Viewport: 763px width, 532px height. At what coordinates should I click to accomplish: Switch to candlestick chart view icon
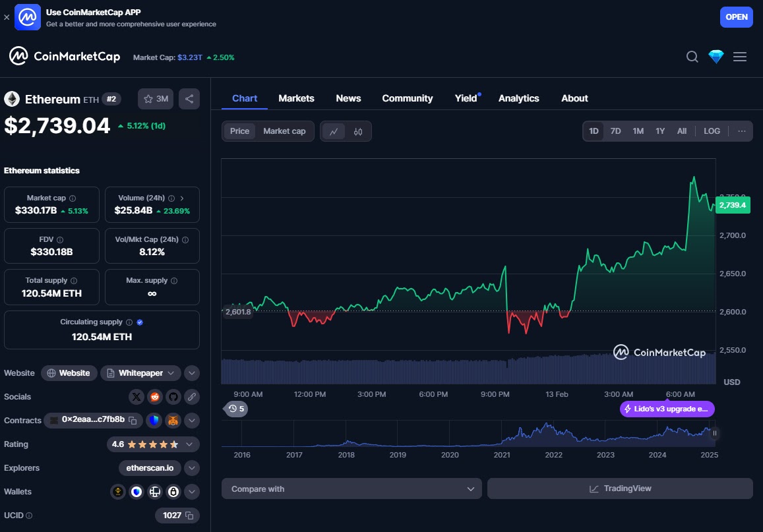pos(358,131)
